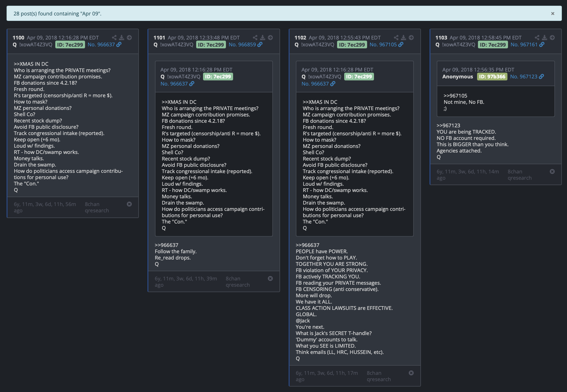Click '6y, 11m, 3w, 6d, 11h, 56m ago' timestamp

[x=45, y=207]
